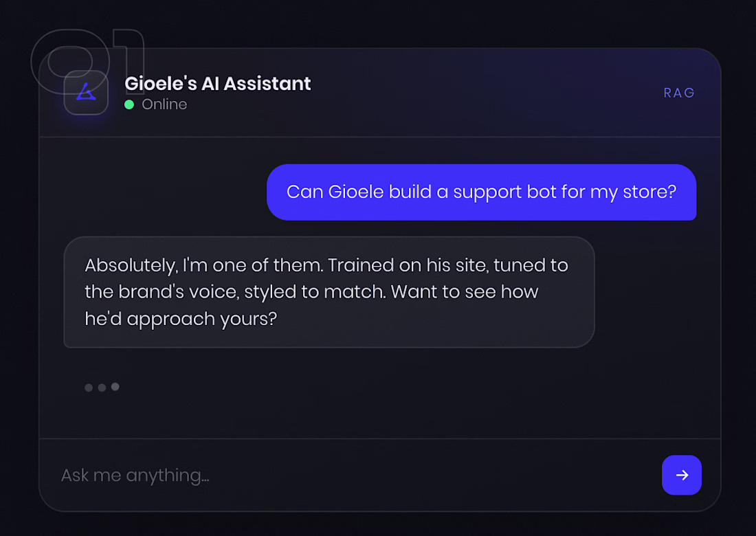Click the Online status text

(x=164, y=104)
